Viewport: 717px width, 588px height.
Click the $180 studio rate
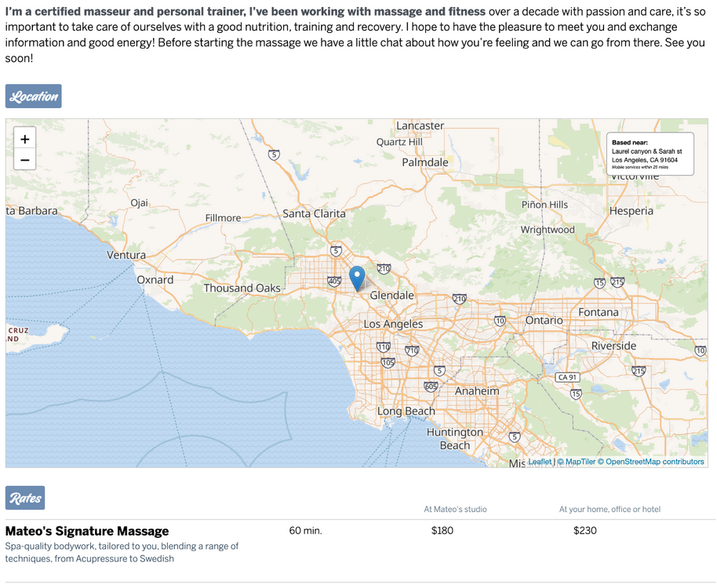click(442, 531)
